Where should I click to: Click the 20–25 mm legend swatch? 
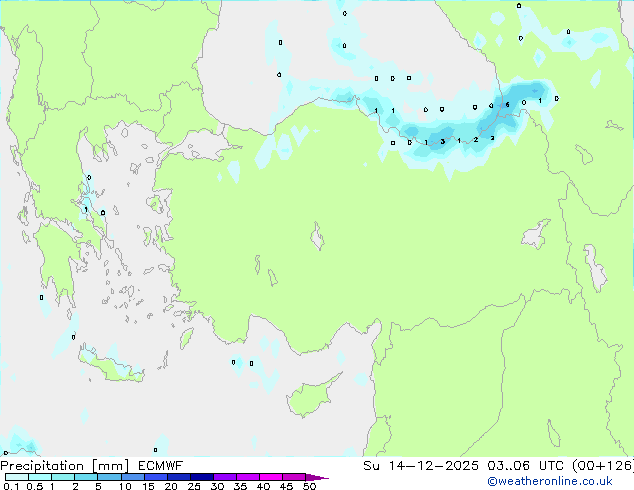(x=179, y=477)
